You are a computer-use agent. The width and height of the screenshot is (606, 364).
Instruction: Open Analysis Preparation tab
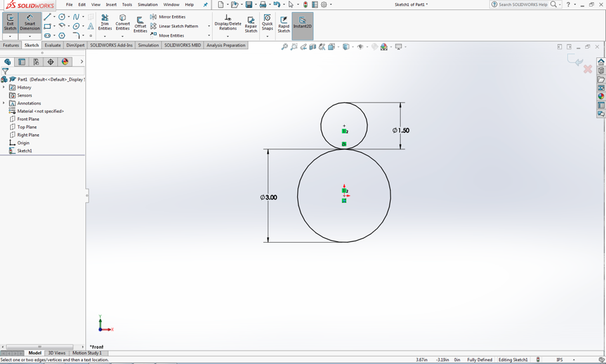point(226,45)
